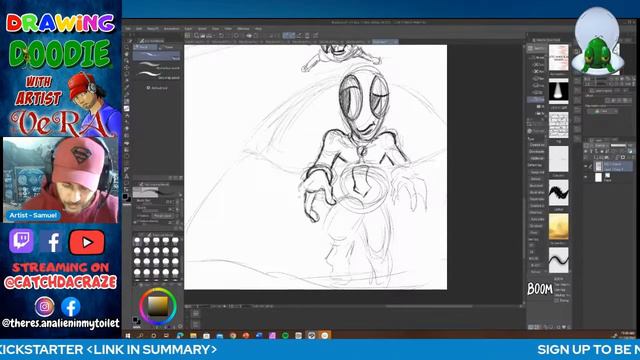Select the first timeline track icon
Screen dimensions: 640x360
pyautogui.click(x=196, y=314)
